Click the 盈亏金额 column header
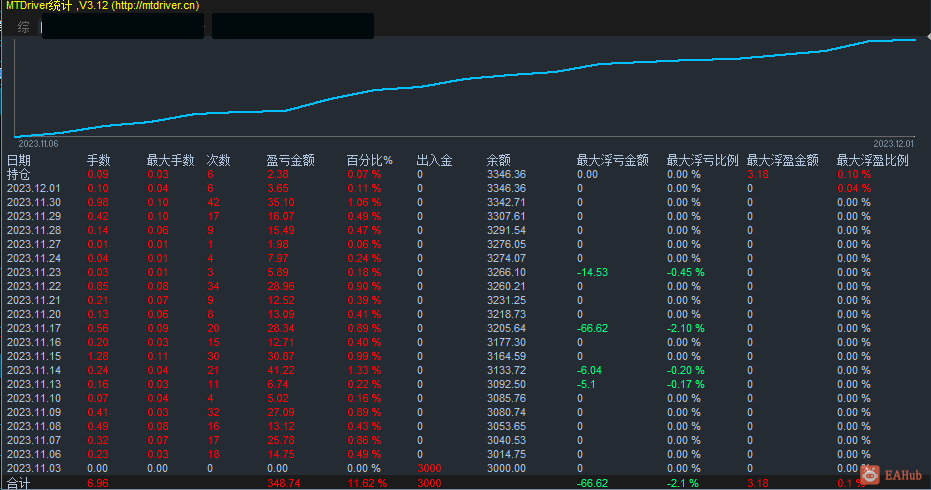This screenshot has width=931, height=490. [290, 160]
